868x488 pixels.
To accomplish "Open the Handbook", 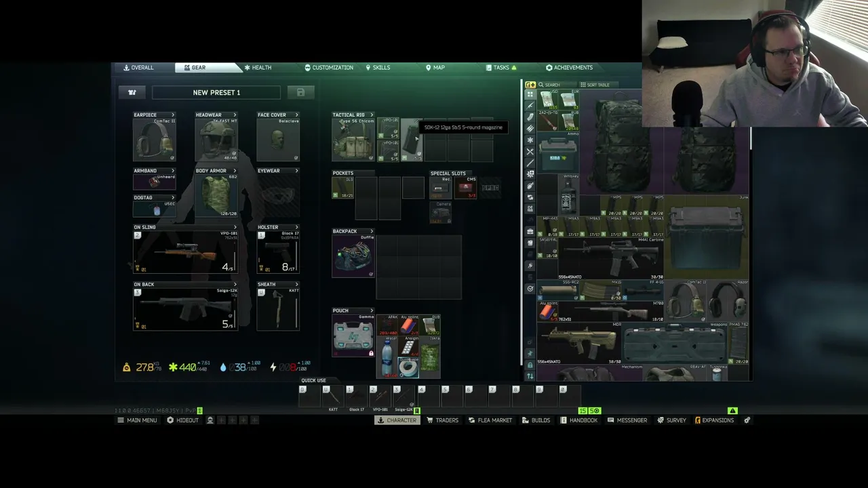I will [x=579, y=420].
